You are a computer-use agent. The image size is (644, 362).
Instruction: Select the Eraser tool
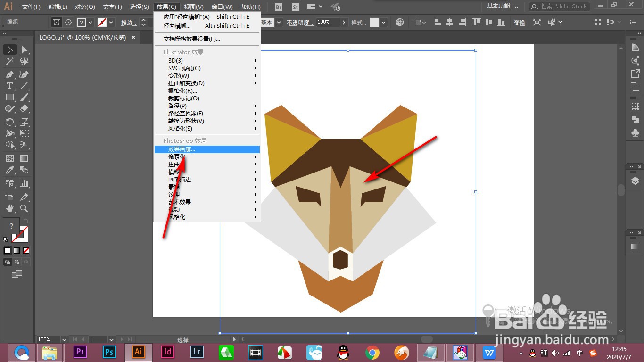tap(25, 108)
